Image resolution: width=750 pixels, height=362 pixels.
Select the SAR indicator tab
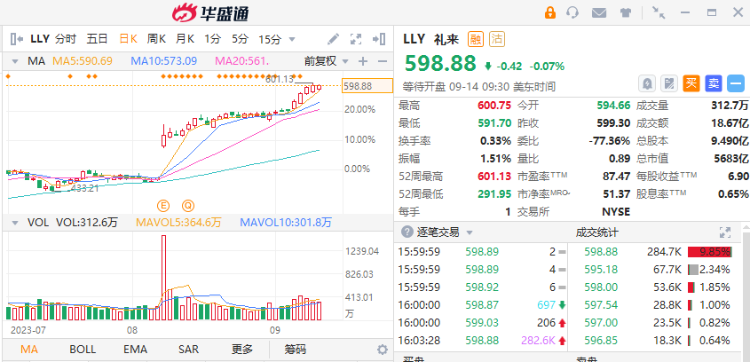(188, 349)
